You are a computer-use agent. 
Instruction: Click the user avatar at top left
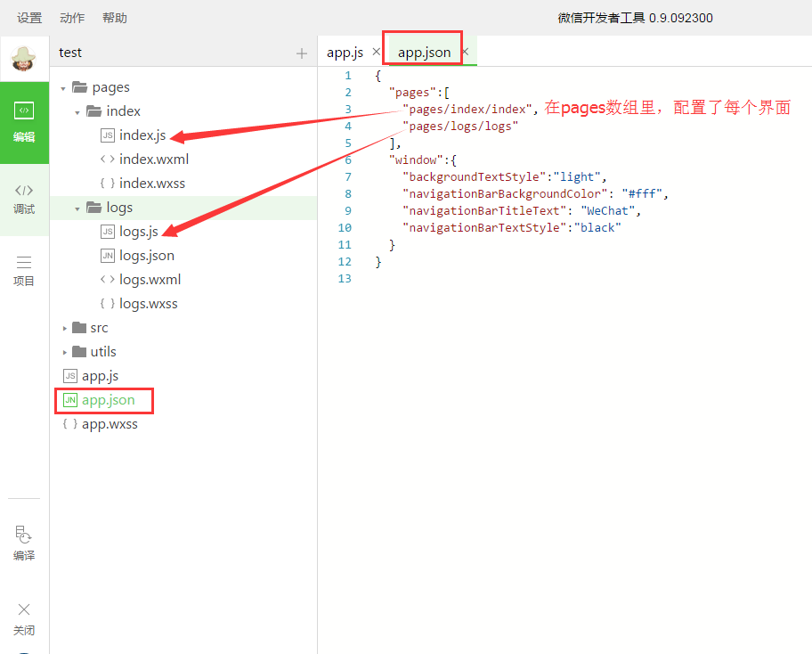click(24, 58)
